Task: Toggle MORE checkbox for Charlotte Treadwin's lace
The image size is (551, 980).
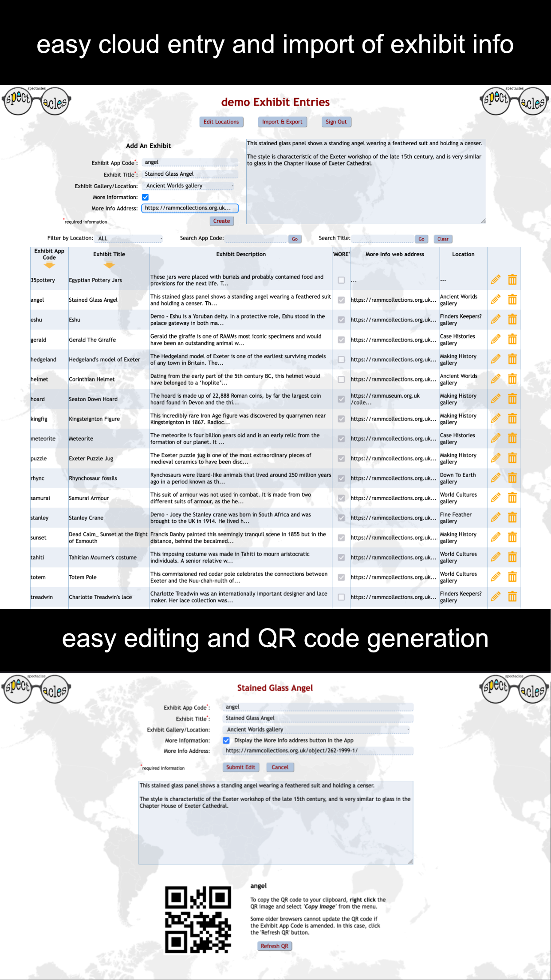Action: pyautogui.click(x=341, y=597)
